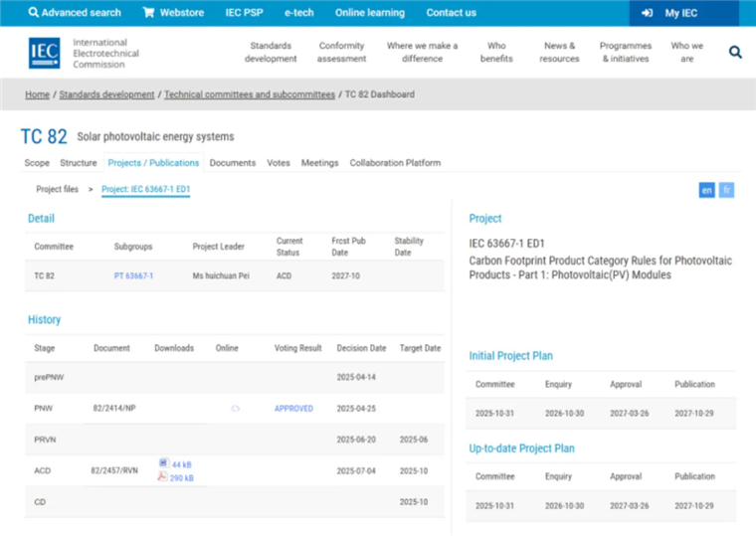Click the Webstore cart icon
This screenshot has width=756, height=536.
click(148, 13)
